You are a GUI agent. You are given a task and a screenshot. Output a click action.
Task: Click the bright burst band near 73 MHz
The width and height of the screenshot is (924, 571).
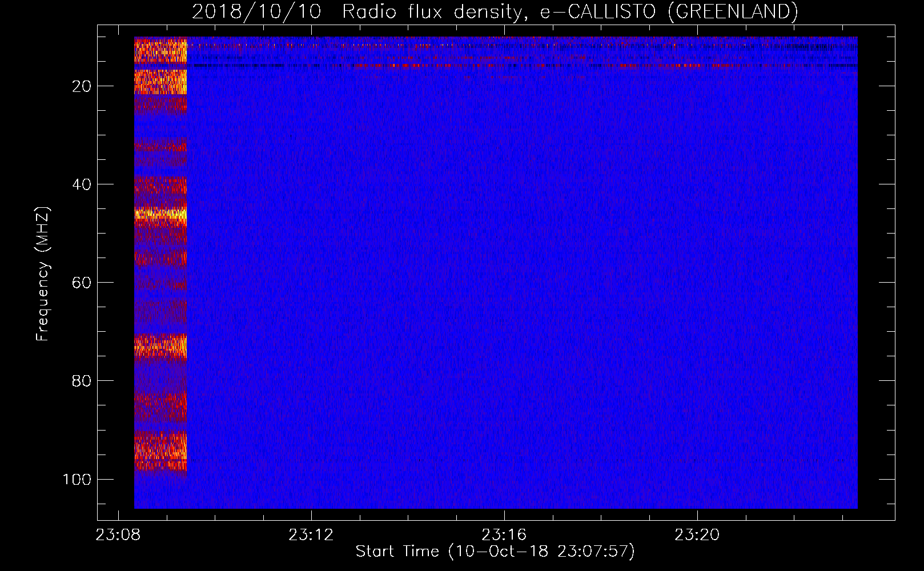(160, 346)
